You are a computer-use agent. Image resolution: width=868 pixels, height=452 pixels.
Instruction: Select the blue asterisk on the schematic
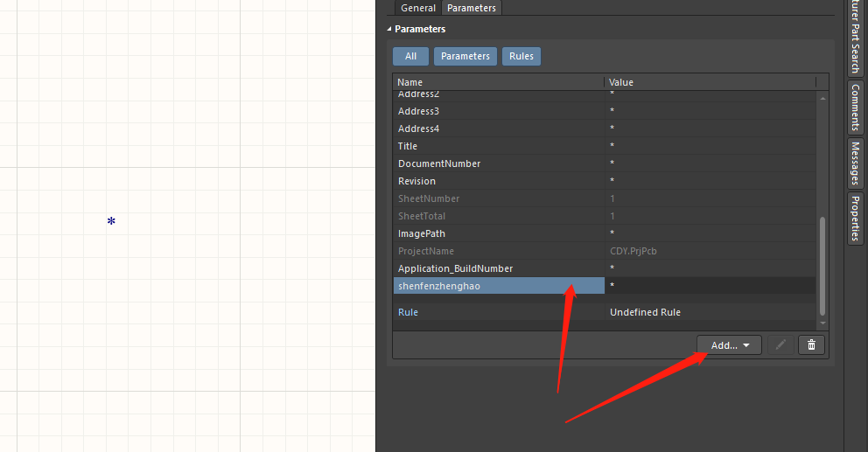(x=111, y=221)
